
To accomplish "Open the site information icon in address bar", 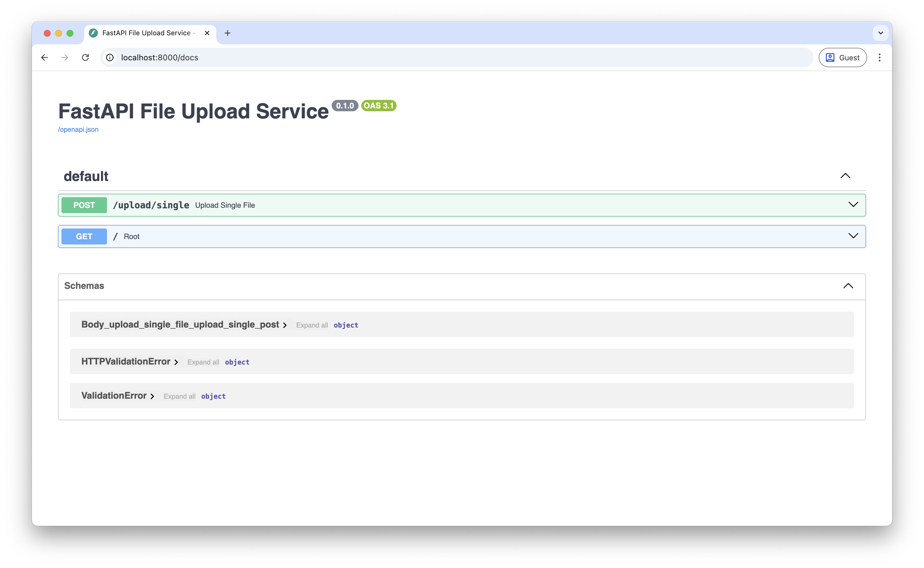I will click(x=109, y=57).
